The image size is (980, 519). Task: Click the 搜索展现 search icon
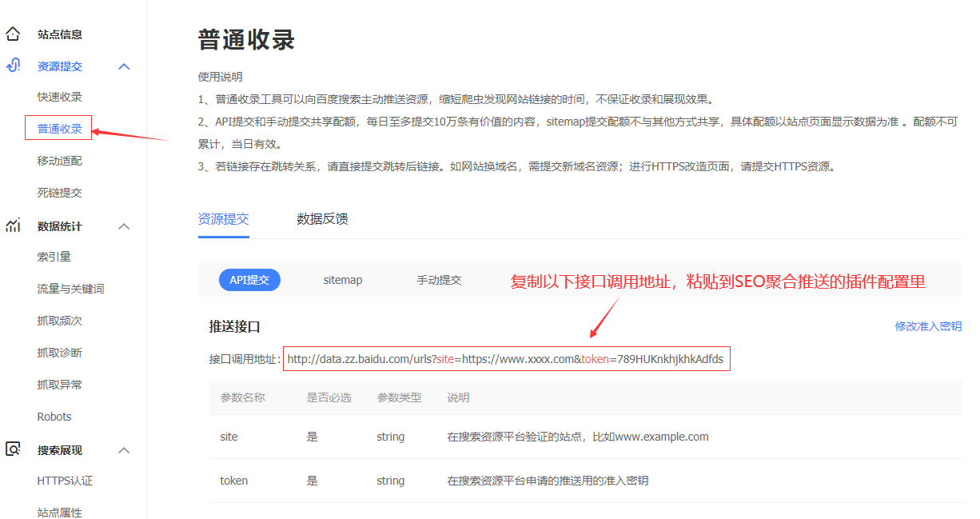pos(13,449)
